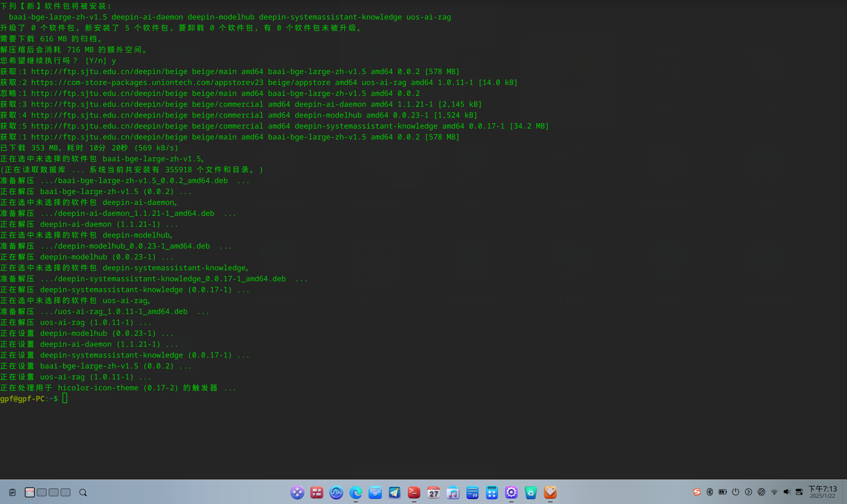
Task: Open the system Settings gear icon
Action: coord(511,492)
